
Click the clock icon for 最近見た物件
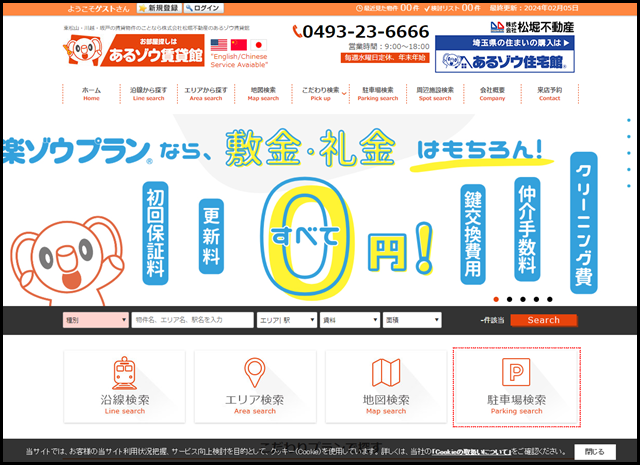(359, 8)
